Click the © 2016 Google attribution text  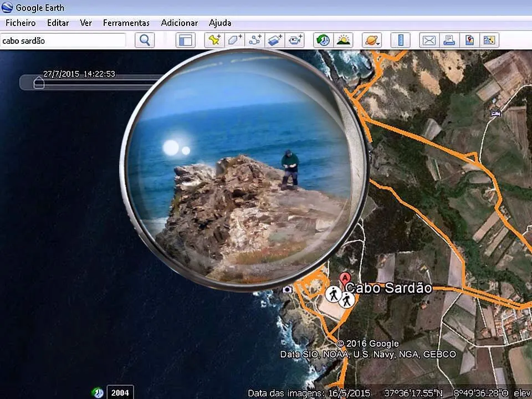[x=368, y=344]
